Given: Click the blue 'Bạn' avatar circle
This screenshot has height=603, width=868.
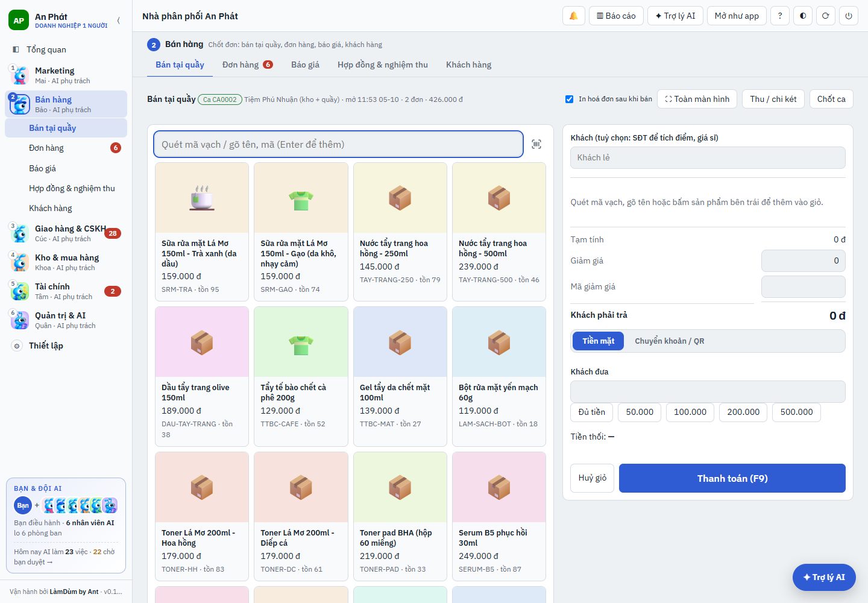Looking at the screenshot, I should click(23, 505).
